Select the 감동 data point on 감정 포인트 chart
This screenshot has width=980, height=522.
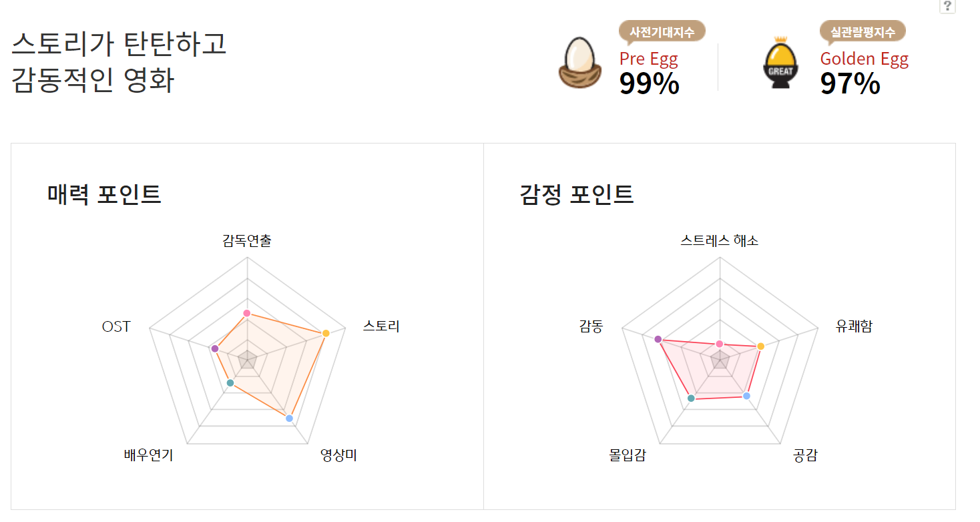pyautogui.click(x=658, y=339)
